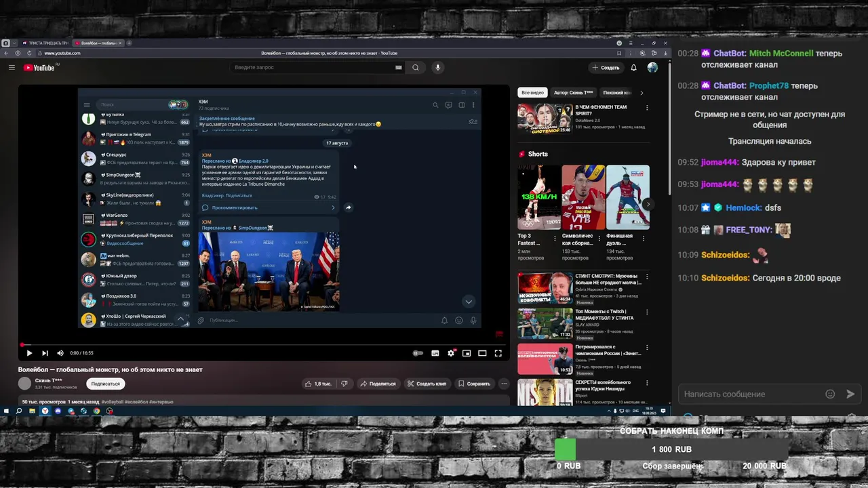
Task: Open options for СТИНТ СМОТРИТ video
Action: pos(646,277)
